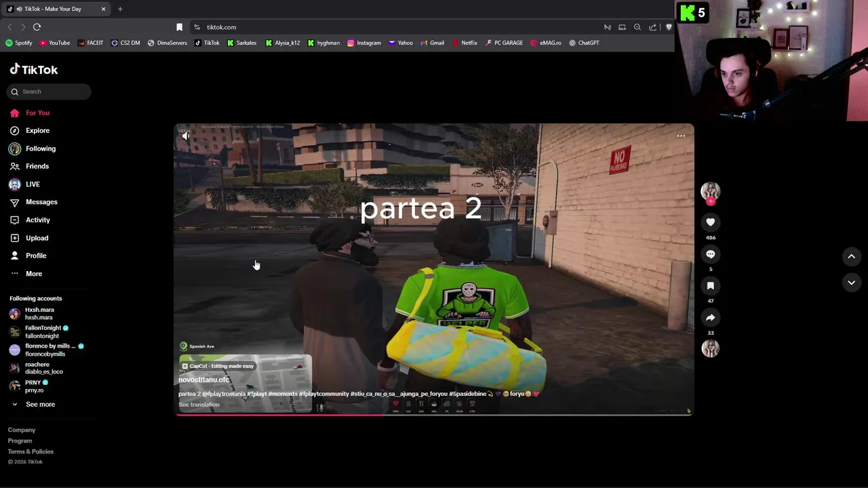
Task: Expand the Program footer section
Action: point(20,441)
